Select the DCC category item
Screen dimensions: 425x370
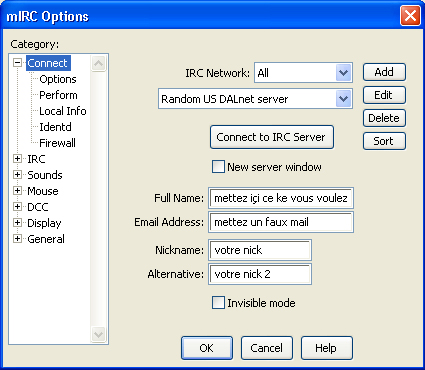38,207
